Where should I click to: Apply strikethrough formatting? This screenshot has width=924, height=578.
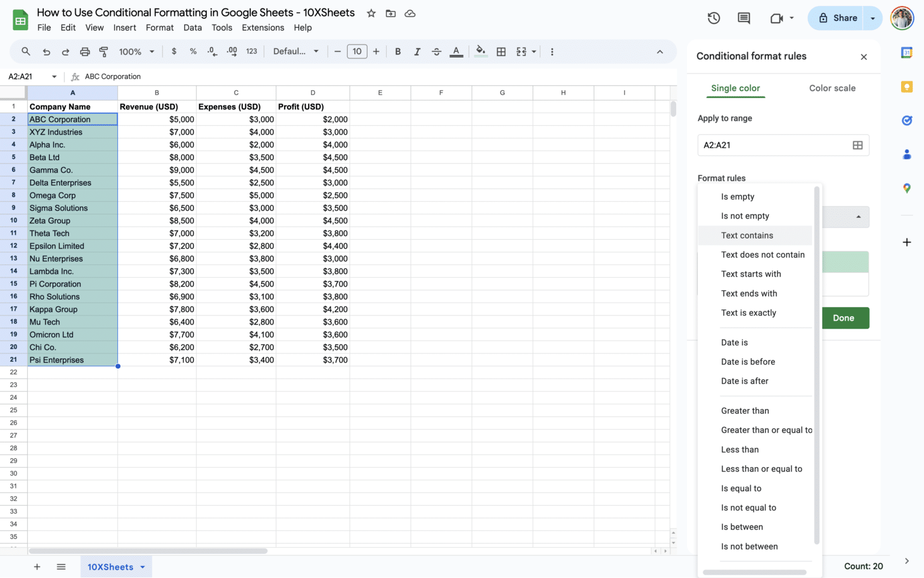[436, 52]
